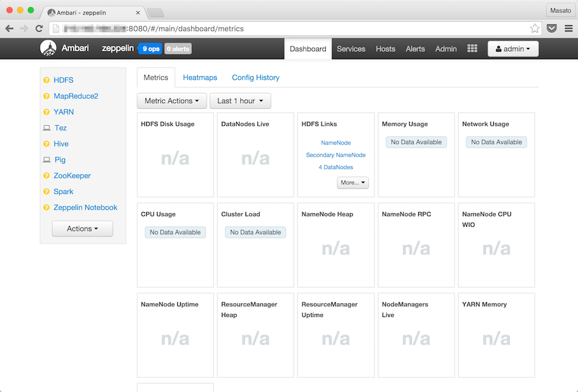Click the CPU Usage widget
The width and height of the screenshot is (578, 392).
(176, 245)
